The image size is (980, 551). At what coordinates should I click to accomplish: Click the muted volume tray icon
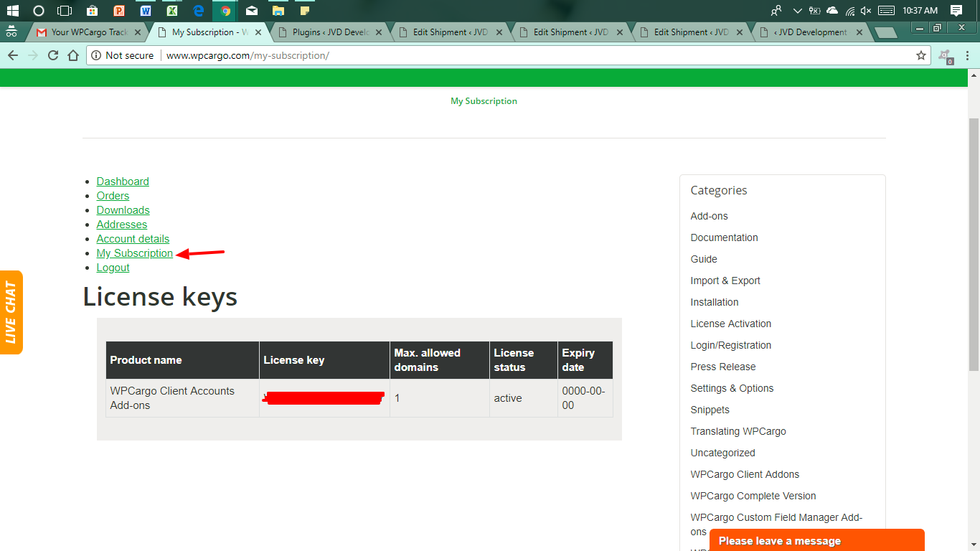(x=866, y=11)
